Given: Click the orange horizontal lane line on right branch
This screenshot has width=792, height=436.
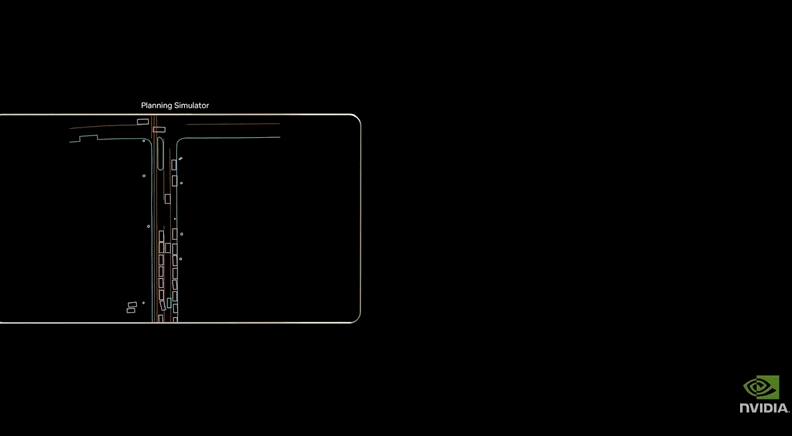Looking at the screenshot, I should click(230, 125).
